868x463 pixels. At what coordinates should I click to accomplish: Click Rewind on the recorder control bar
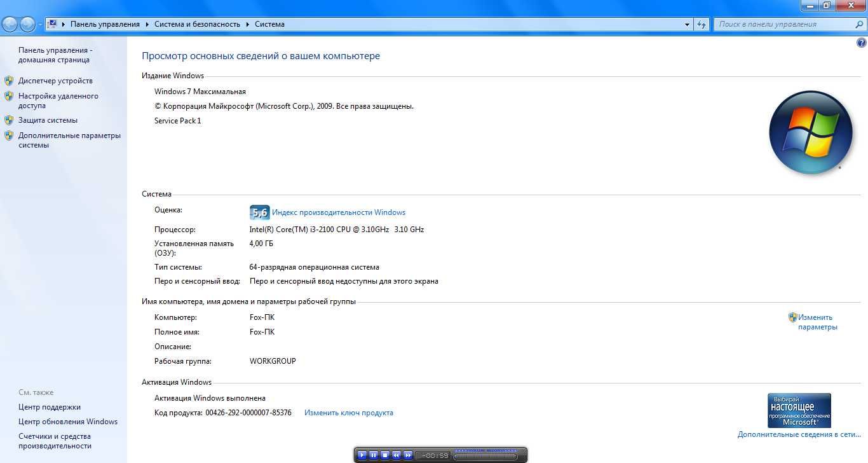click(x=397, y=455)
